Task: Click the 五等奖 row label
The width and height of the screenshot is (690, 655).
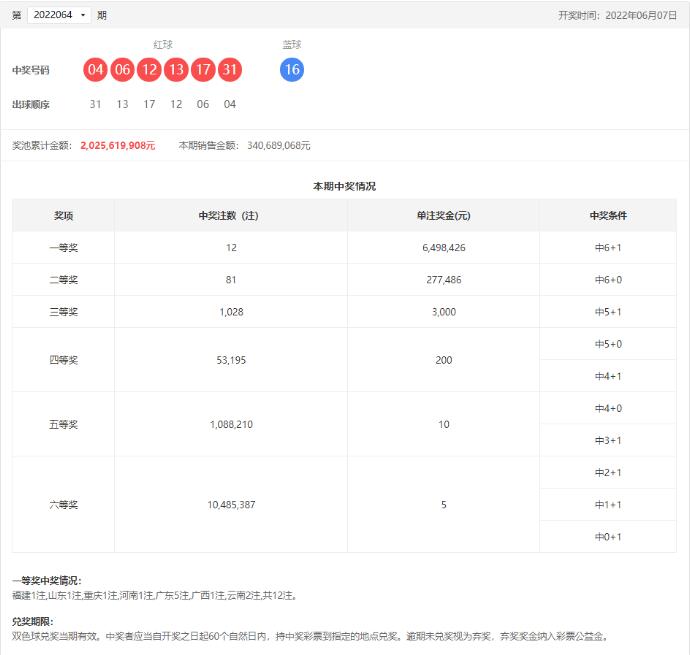Action: click(x=63, y=424)
